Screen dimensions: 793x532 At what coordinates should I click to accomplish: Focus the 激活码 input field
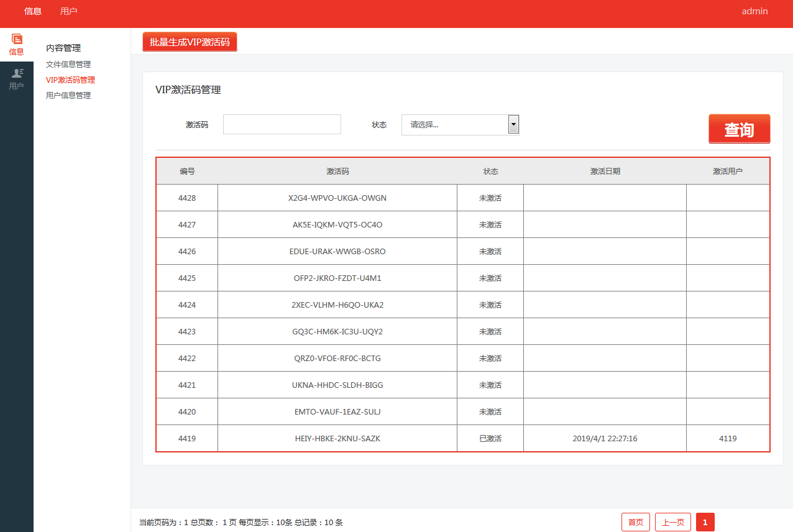coord(282,124)
